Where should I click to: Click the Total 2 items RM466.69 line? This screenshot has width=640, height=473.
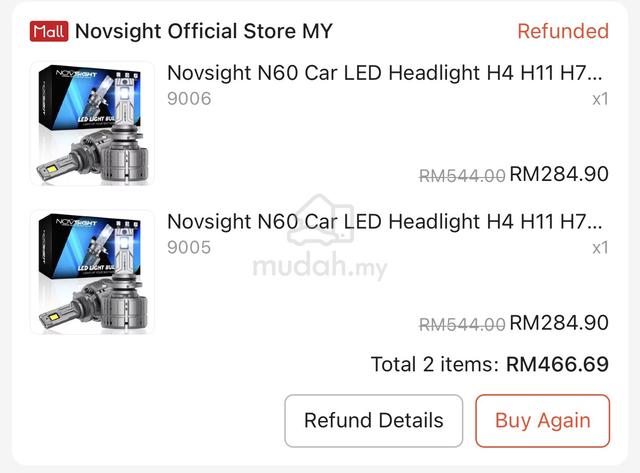(490, 364)
